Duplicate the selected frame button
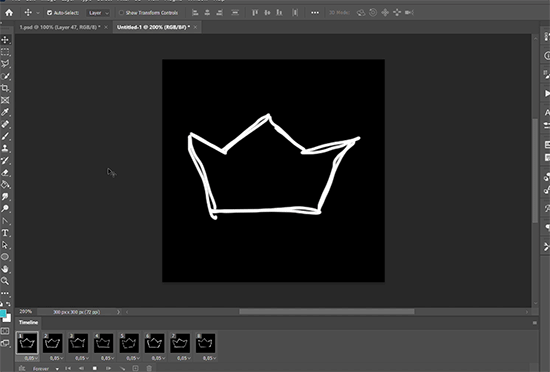550x372 pixels. click(x=135, y=368)
